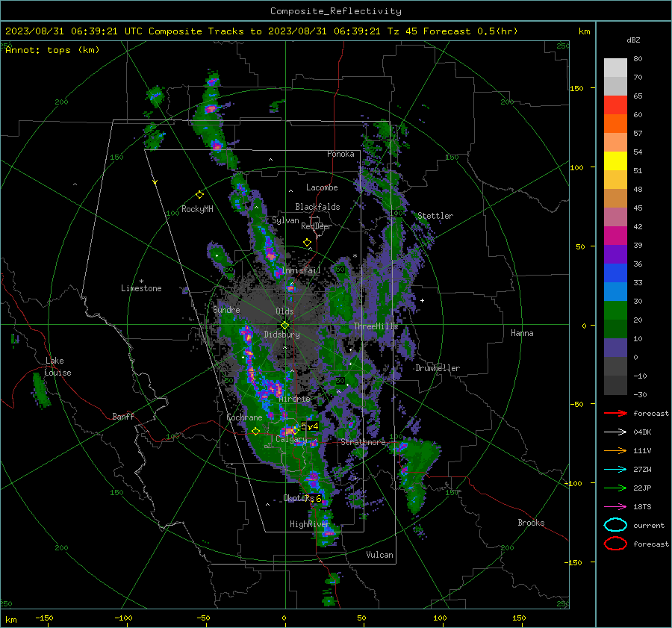Click the Vulcan city label
This screenshot has width=672, height=628.
pyautogui.click(x=379, y=555)
